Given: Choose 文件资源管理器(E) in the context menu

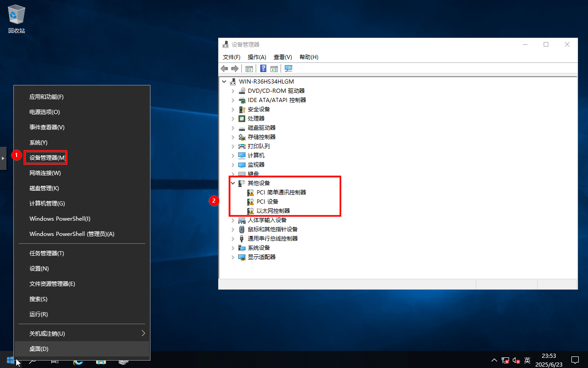Looking at the screenshot, I should coord(82,284).
